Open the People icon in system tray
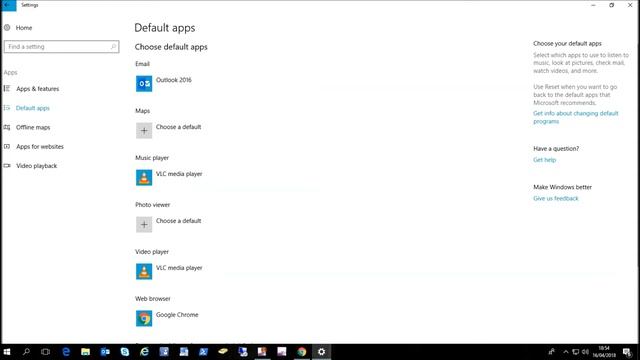The image size is (640, 360). coord(551,351)
